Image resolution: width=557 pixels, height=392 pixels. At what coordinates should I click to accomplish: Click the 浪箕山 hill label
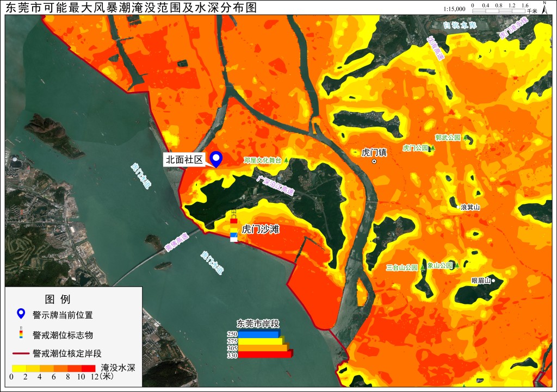(x=470, y=207)
